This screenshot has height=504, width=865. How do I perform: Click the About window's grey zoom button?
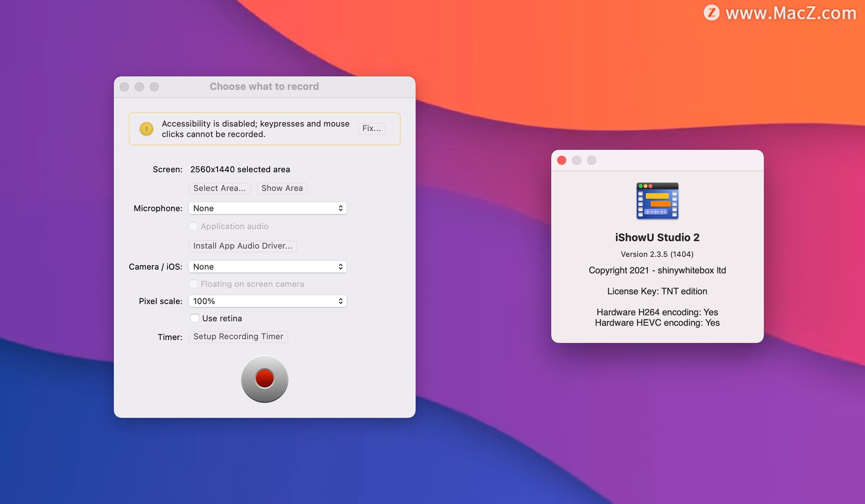(x=592, y=160)
